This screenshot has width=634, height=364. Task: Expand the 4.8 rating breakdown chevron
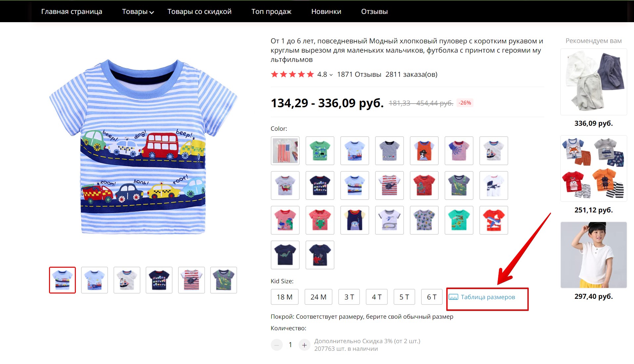click(331, 75)
